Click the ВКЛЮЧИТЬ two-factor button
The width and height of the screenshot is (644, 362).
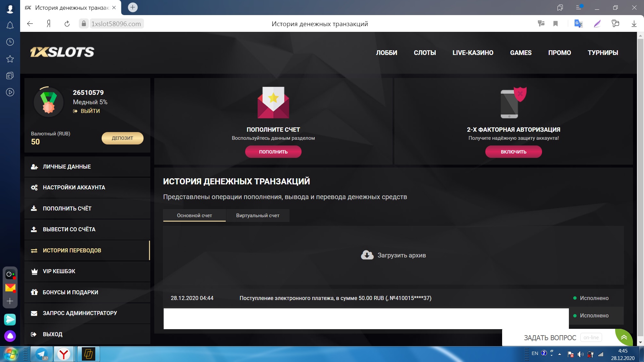click(513, 152)
